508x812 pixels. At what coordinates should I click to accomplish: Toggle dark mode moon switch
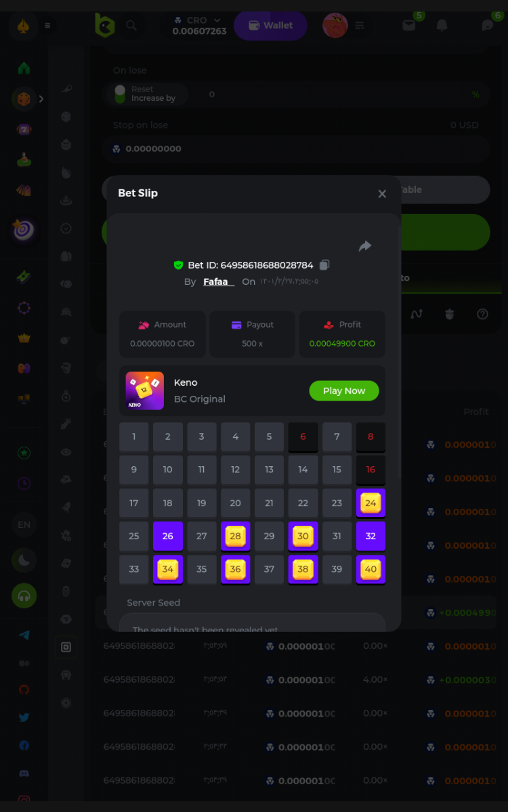(x=24, y=560)
